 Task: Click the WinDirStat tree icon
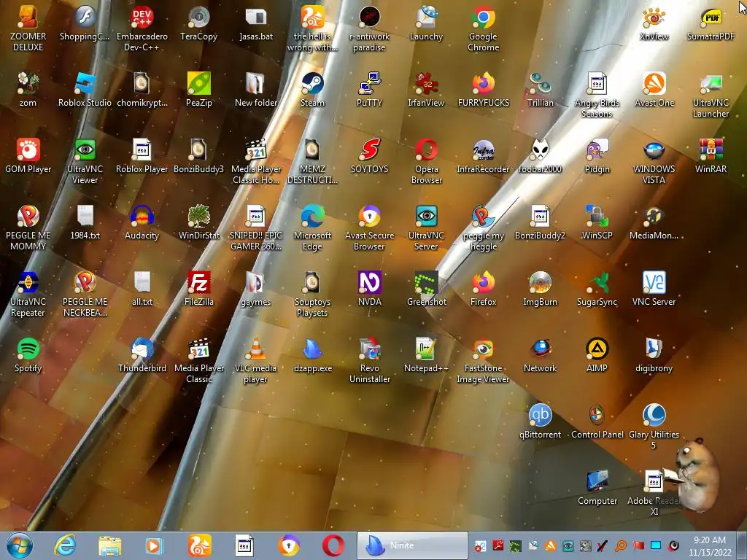[x=198, y=217]
